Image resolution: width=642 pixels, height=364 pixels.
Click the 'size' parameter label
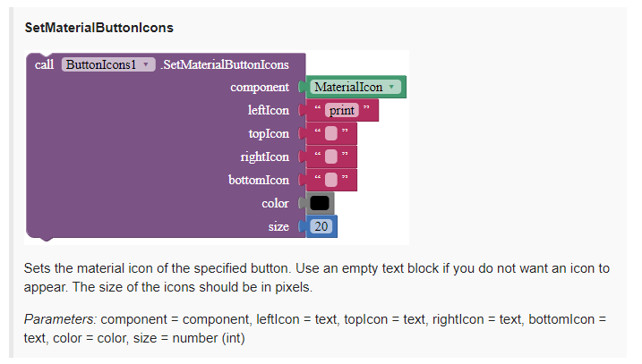(x=278, y=227)
